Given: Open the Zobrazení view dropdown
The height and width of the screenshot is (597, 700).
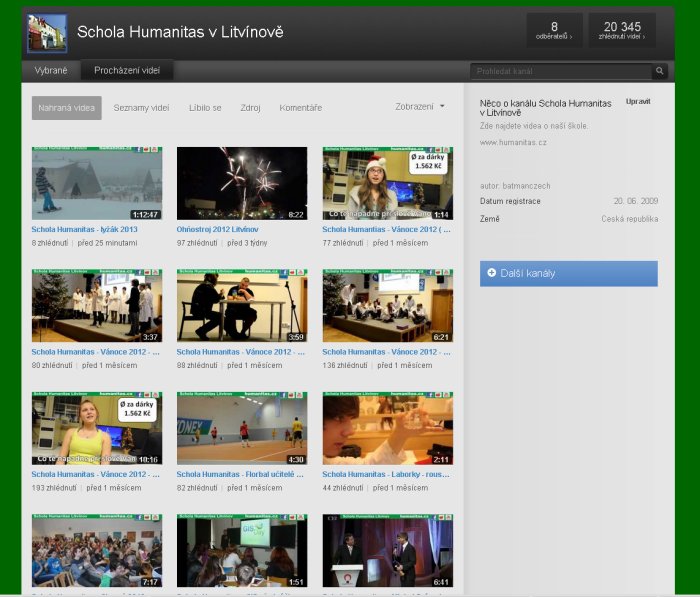Looking at the screenshot, I should coord(420,106).
